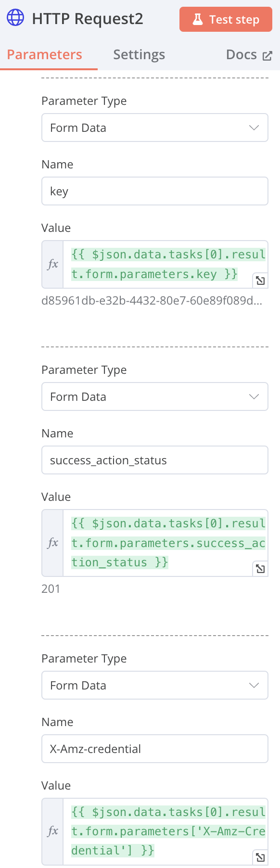Run the Test step button

tap(226, 19)
